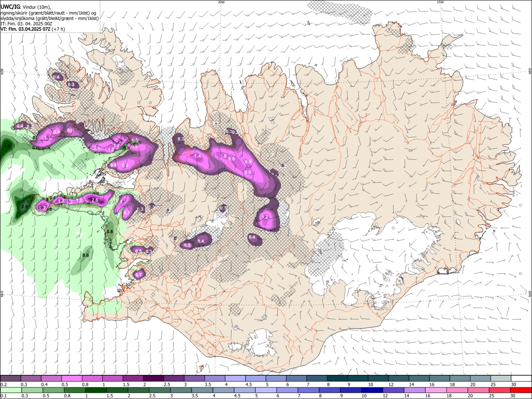This screenshot has height=399, width=532.
Task: Click the "1.2" snow value on the map
Action: (x=265, y=217)
